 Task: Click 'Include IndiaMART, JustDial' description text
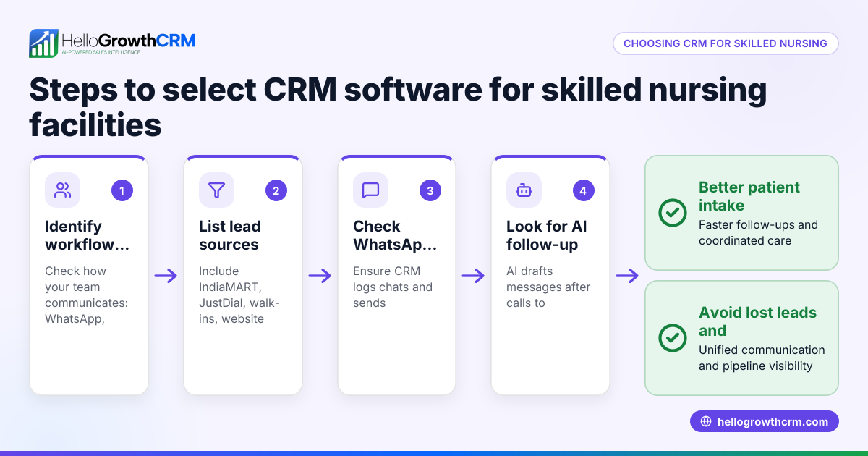239,295
